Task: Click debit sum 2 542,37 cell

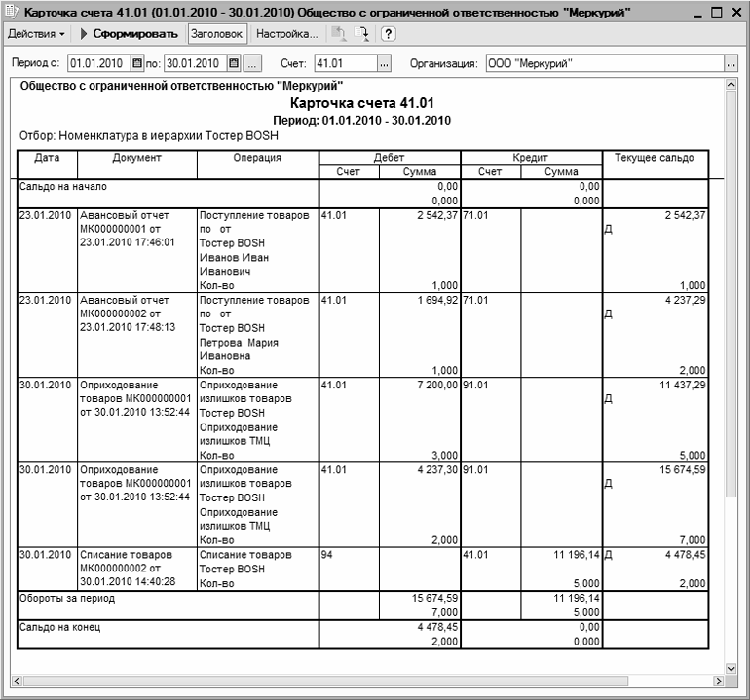Action: point(420,250)
